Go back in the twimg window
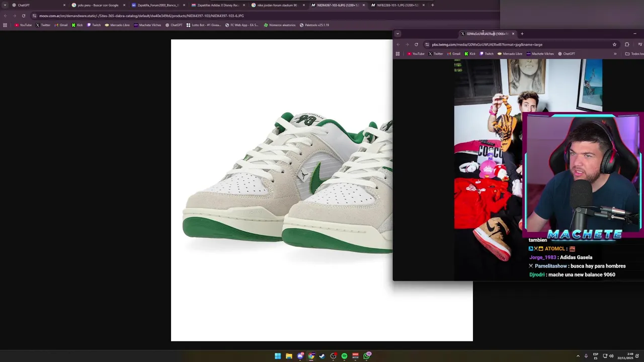The width and height of the screenshot is (644, 362). 398,44
